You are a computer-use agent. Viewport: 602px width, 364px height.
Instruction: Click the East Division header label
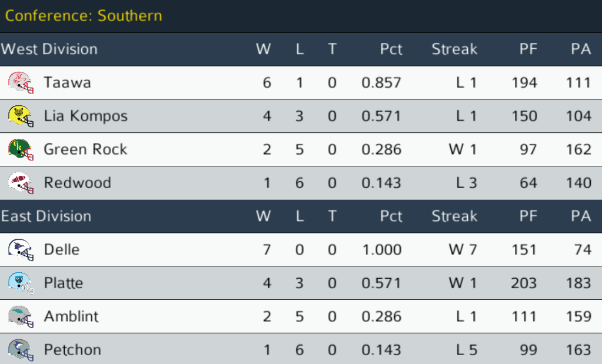(46, 216)
